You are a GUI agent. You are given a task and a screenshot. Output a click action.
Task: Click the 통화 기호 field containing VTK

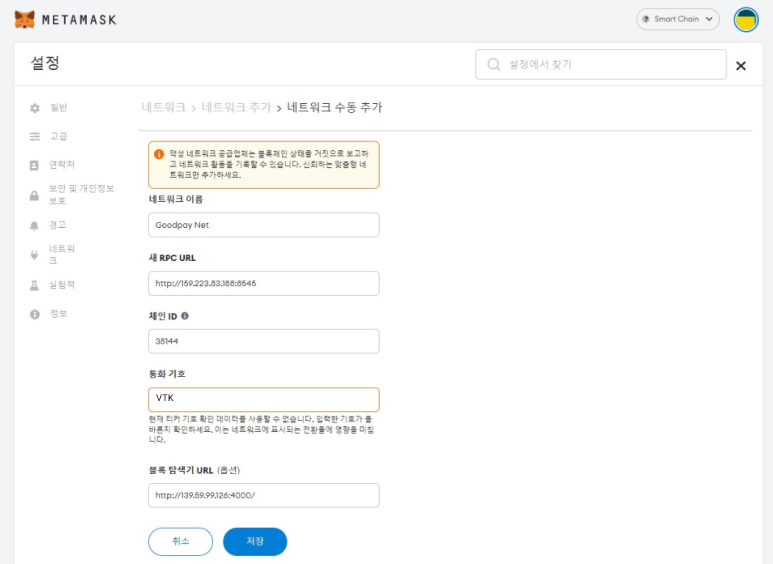click(264, 399)
